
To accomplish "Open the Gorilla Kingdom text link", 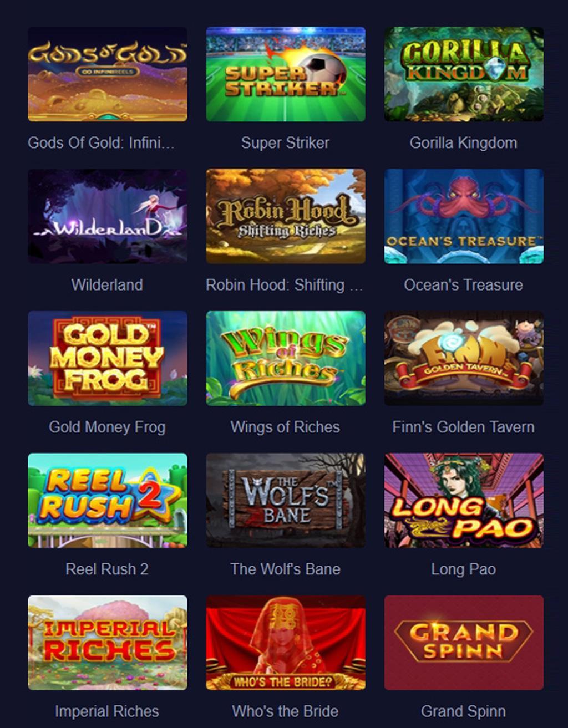I will [463, 143].
